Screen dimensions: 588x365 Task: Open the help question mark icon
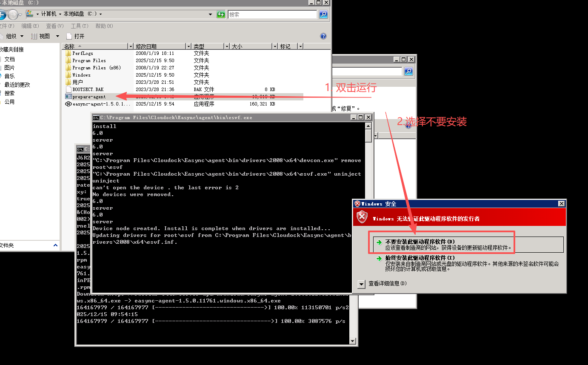[x=323, y=36]
